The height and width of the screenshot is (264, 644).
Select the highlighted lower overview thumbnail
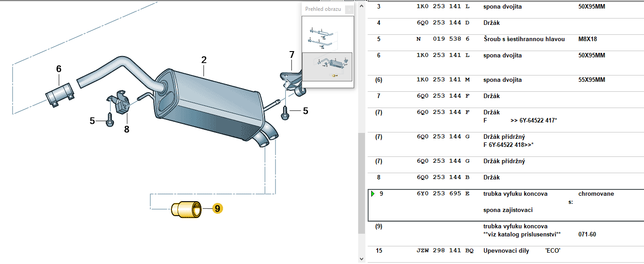(327, 66)
